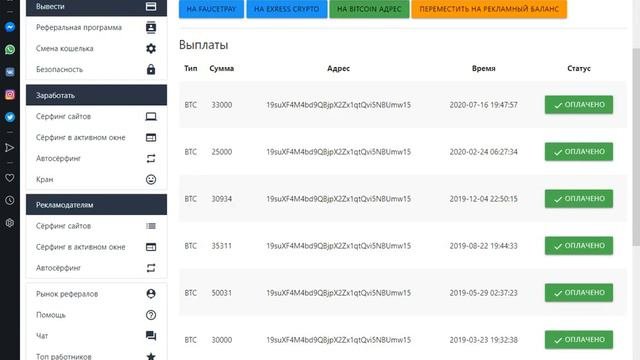Image resolution: width=640 pixels, height=360 pixels.
Task: Click the Статус column header
Action: 579,69
